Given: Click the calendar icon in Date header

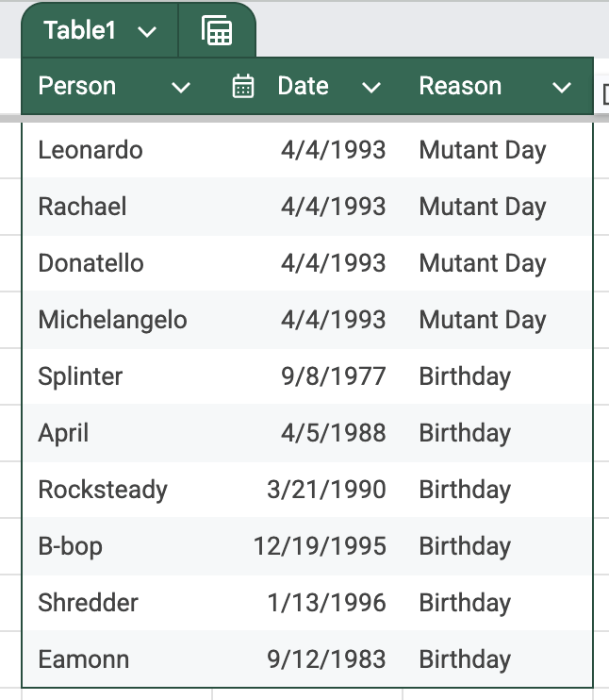Looking at the screenshot, I should (243, 87).
